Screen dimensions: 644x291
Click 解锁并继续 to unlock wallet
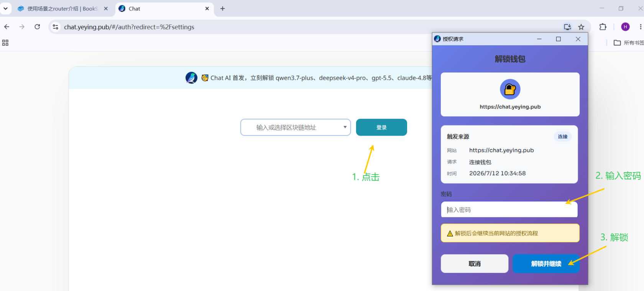point(546,264)
